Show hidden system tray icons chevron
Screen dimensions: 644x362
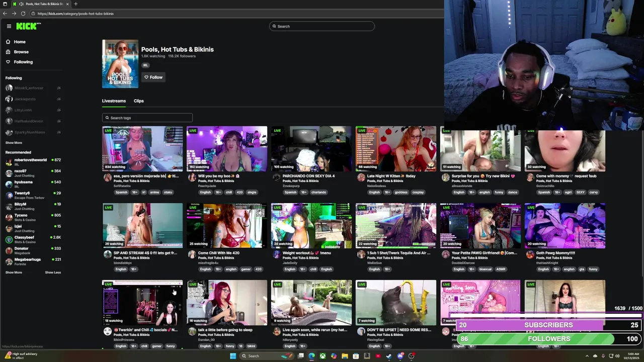tap(587, 356)
